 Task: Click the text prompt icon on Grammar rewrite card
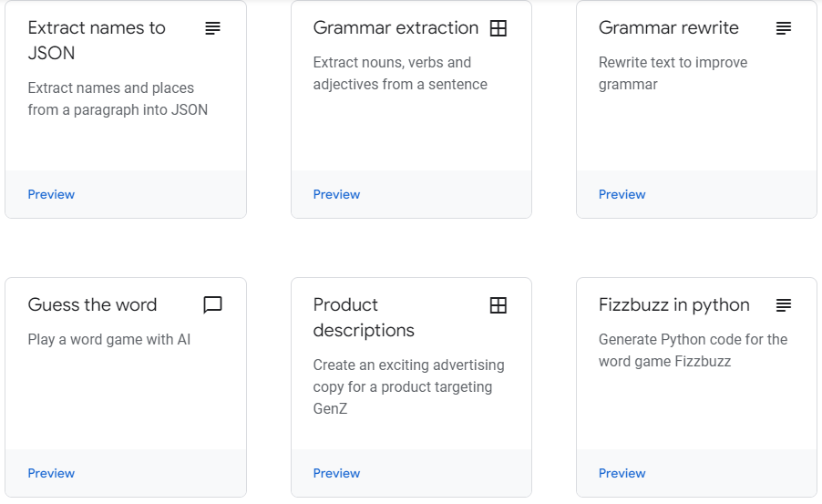[784, 28]
